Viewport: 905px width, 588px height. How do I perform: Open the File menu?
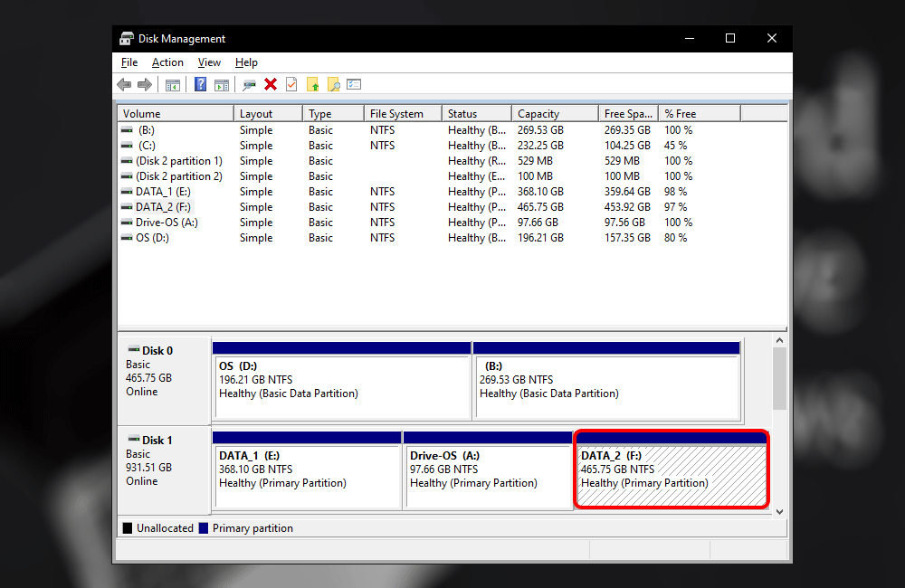(129, 62)
